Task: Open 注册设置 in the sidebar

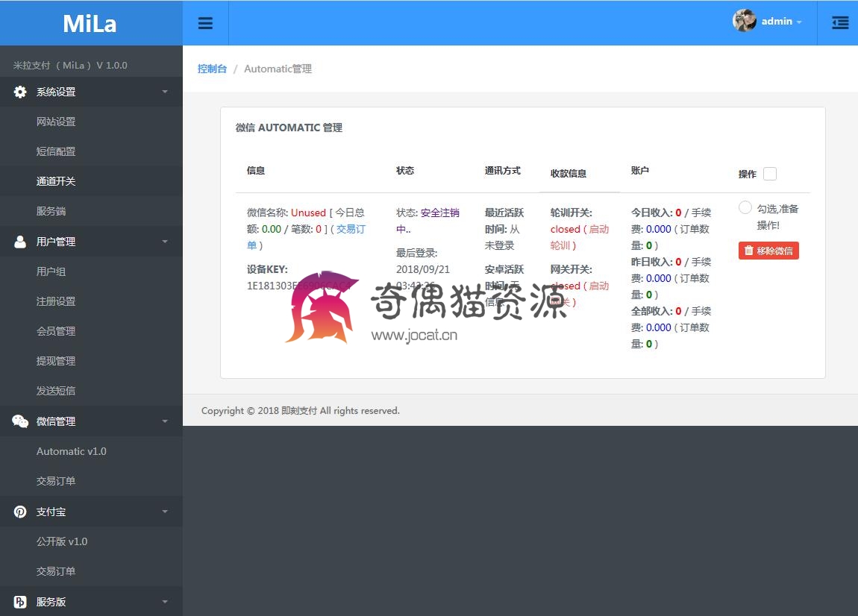Action: pos(56,301)
